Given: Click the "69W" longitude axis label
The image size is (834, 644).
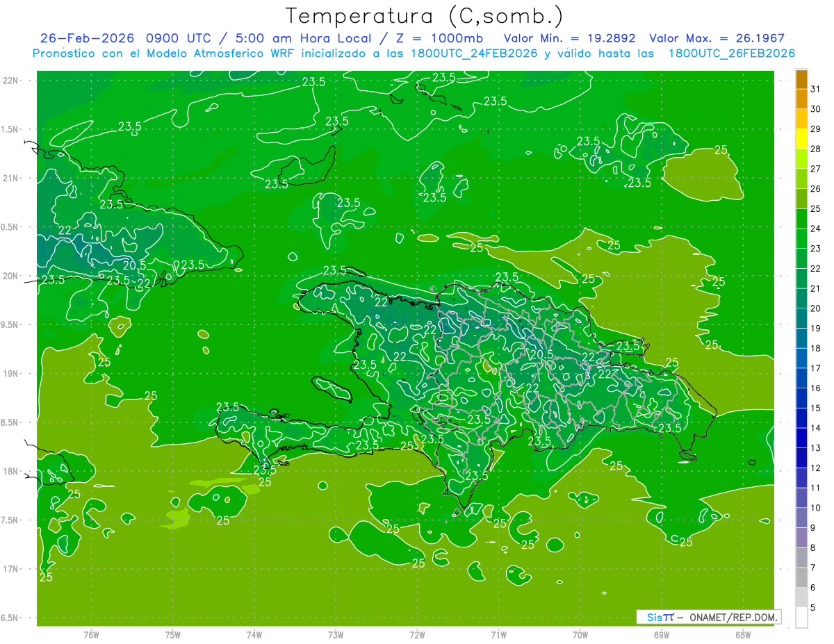Looking at the screenshot, I should (662, 634).
